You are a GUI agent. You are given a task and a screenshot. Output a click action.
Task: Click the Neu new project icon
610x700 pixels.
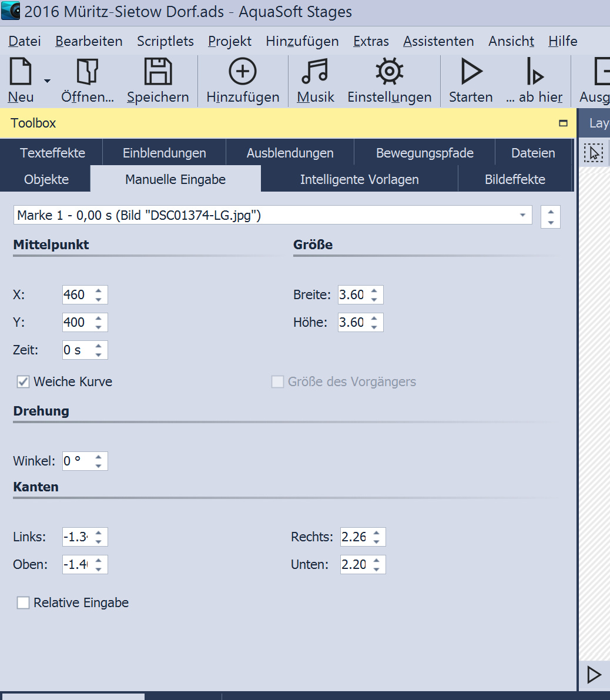(x=21, y=72)
